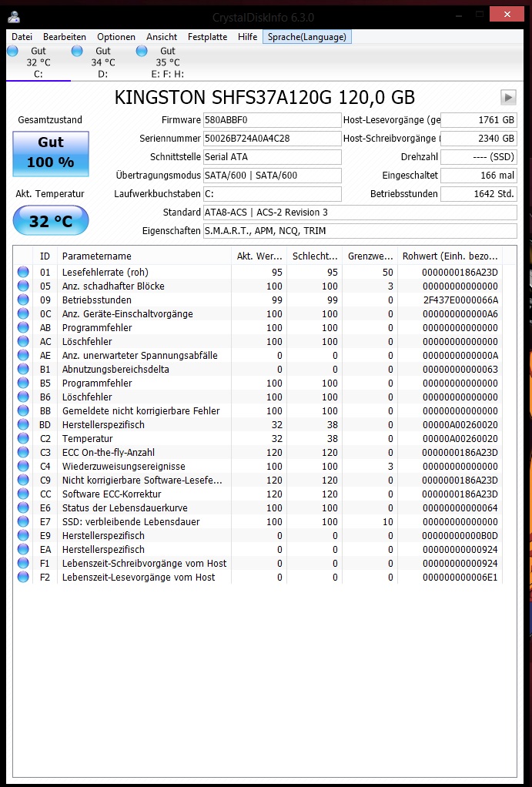This screenshot has width=532, height=787.
Task: Click status orb for AB Programmfehler
Action: (23, 327)
